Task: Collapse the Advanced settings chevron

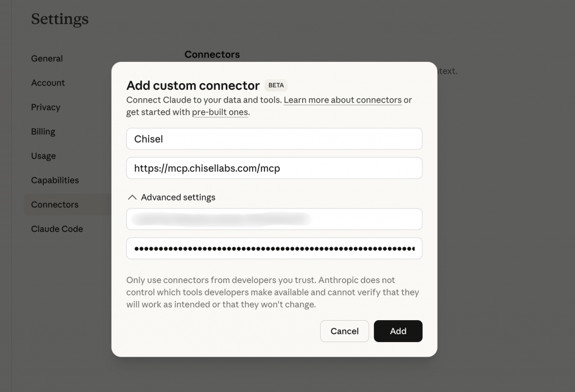Action: (x=133, y=198)
